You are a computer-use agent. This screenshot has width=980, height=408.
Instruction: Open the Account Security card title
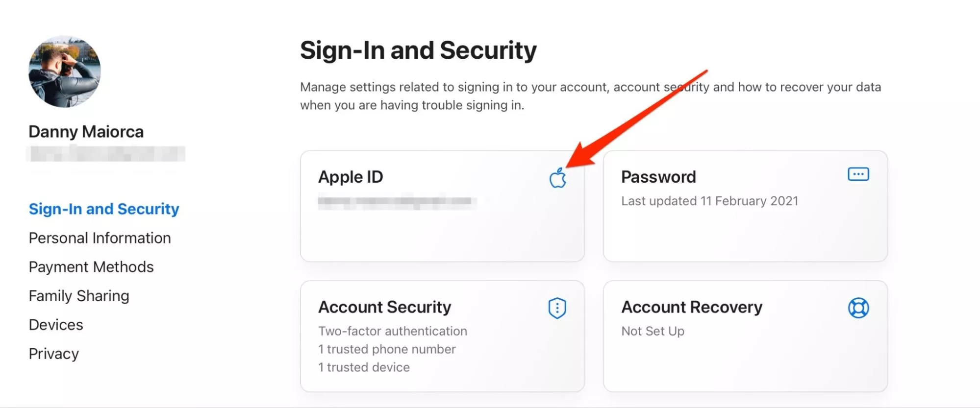385,307
